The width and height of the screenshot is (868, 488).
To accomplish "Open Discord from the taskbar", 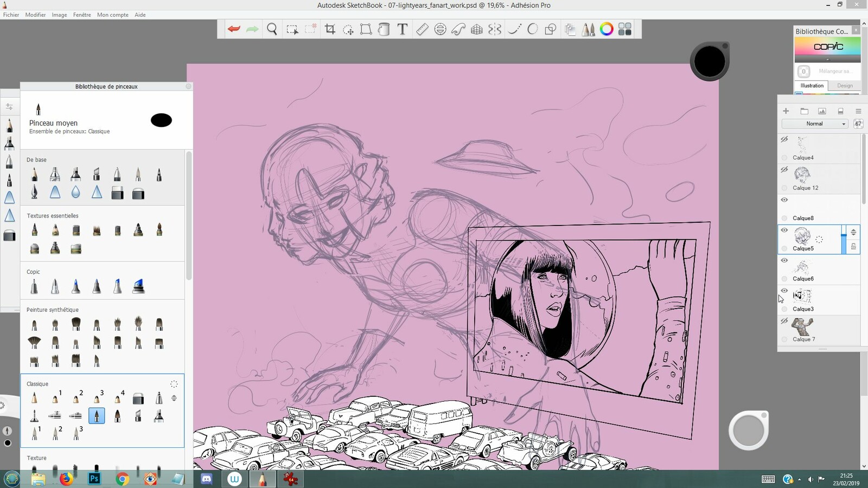I will point(206,479).
